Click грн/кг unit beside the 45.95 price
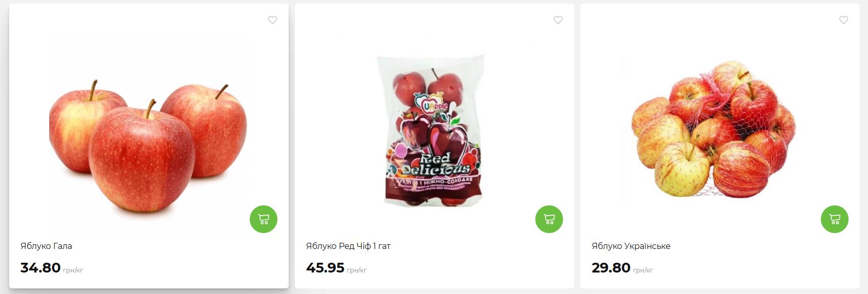 (357, 270)
